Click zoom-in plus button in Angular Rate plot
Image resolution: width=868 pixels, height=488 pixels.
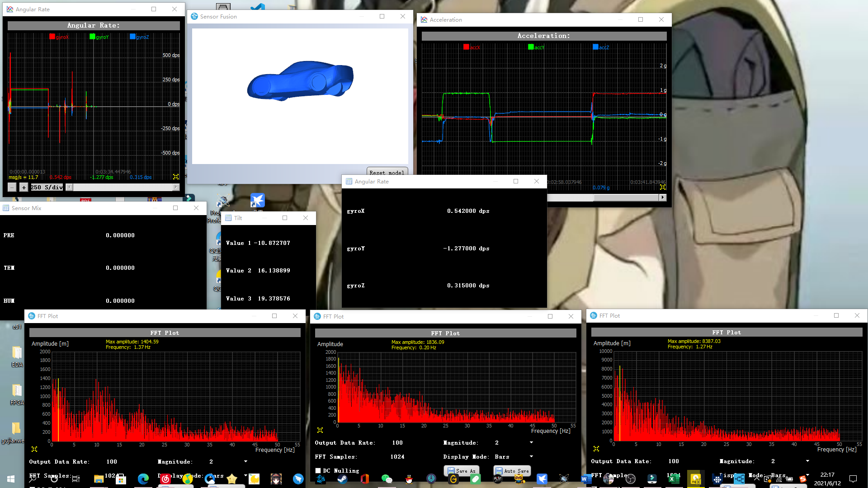[24, 187]
